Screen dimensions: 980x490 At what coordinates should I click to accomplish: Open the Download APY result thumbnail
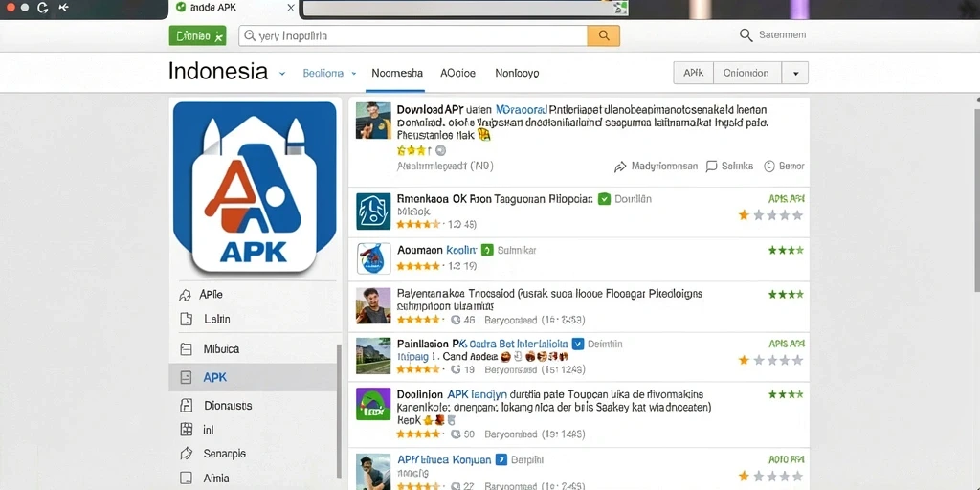[373, 120]
